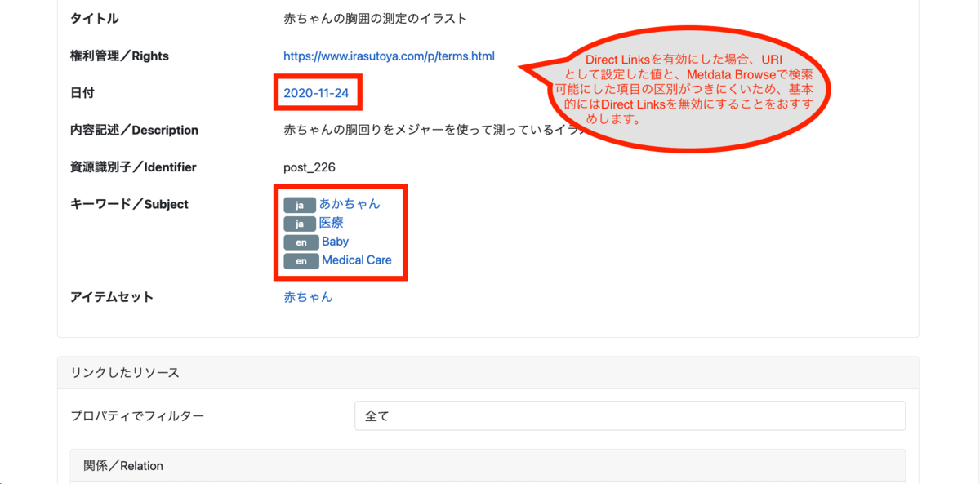
Task: Click the 権利管理/Rights field label
Action: 119,56
